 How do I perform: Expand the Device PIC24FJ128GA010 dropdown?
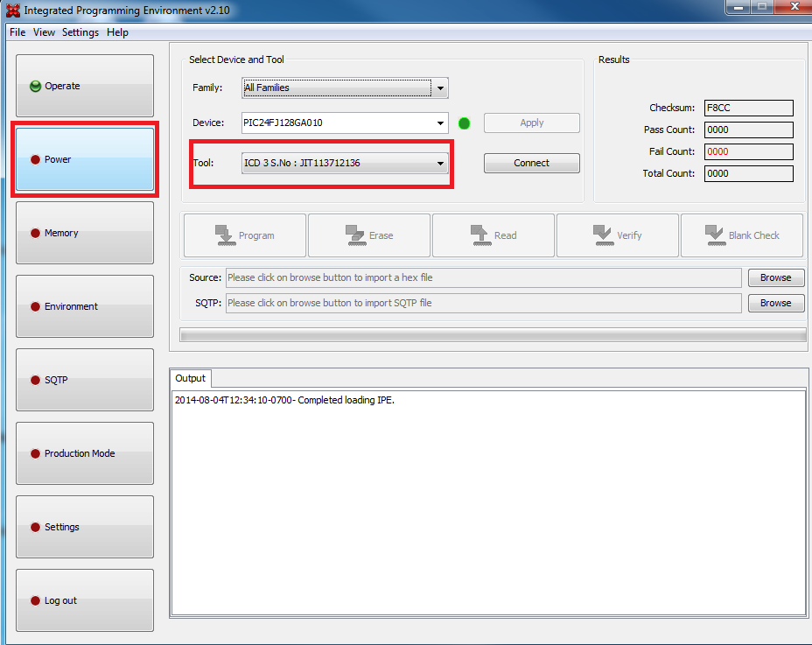(x=439, y=123)
